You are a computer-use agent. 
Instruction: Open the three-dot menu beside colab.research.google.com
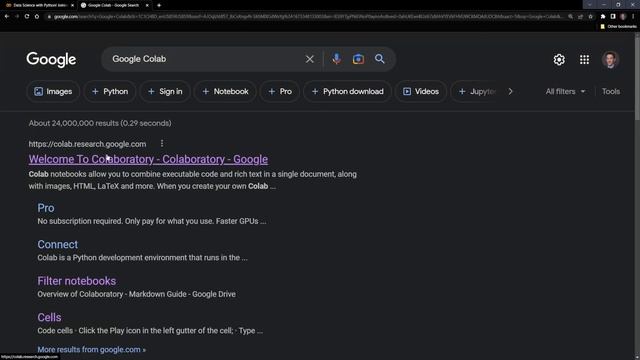pyautogui.click(x=162, y=143)
